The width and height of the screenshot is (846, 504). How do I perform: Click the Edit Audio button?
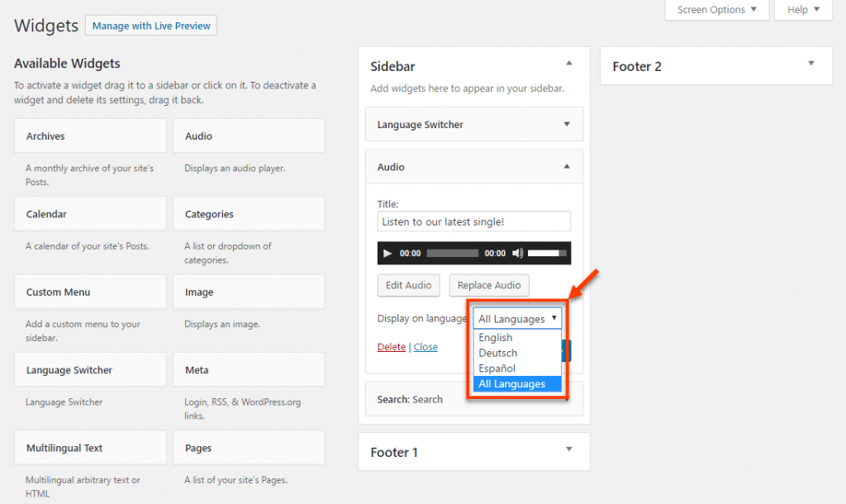point(408,285)
